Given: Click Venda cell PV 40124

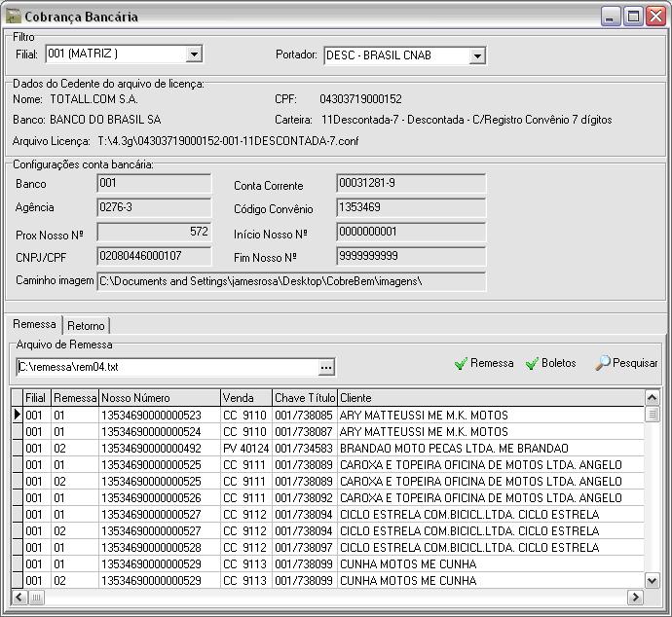Looking at the screenshot, I should click(x=246, y=449).
